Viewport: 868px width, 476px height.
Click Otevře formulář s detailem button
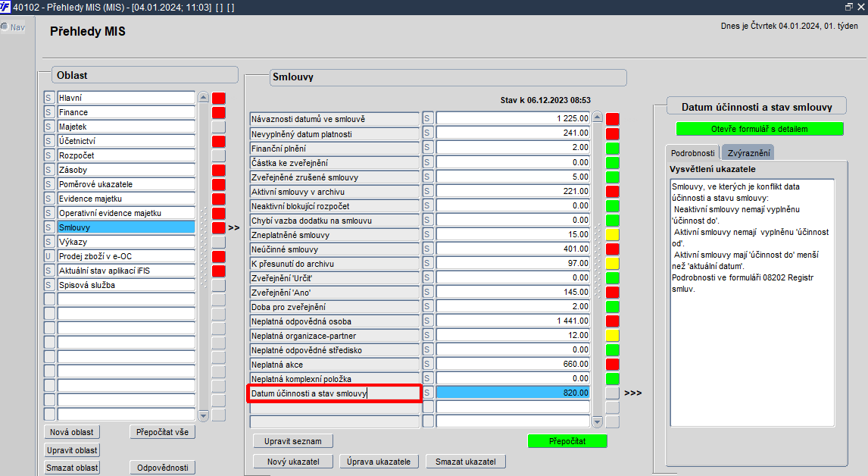point(760,129)
